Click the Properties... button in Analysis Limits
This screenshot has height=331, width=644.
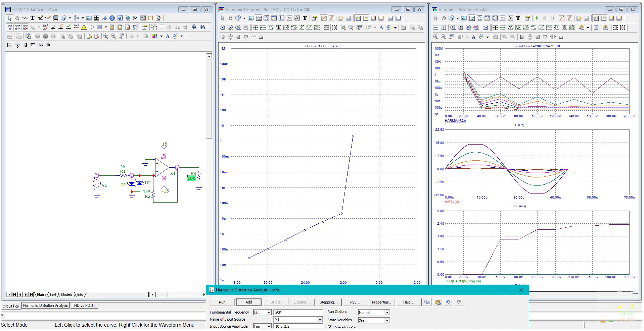[382, 302]
